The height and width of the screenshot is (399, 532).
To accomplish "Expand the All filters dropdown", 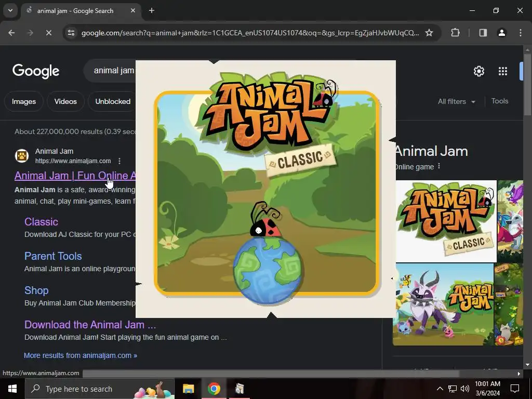I will (456, 101).
